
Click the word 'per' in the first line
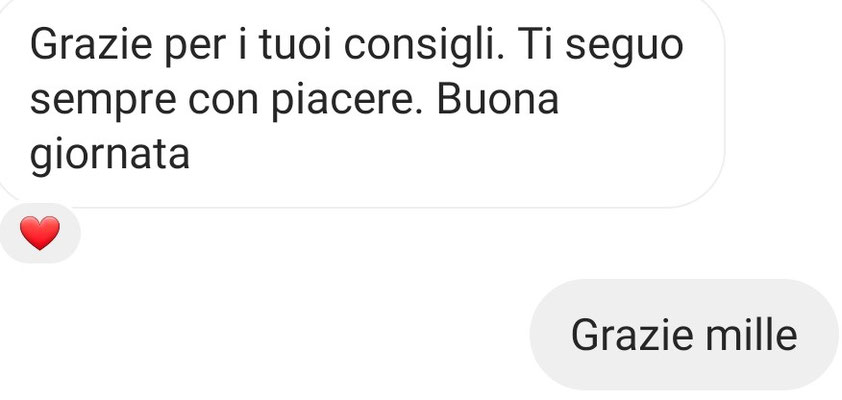(x=193, y=49)
